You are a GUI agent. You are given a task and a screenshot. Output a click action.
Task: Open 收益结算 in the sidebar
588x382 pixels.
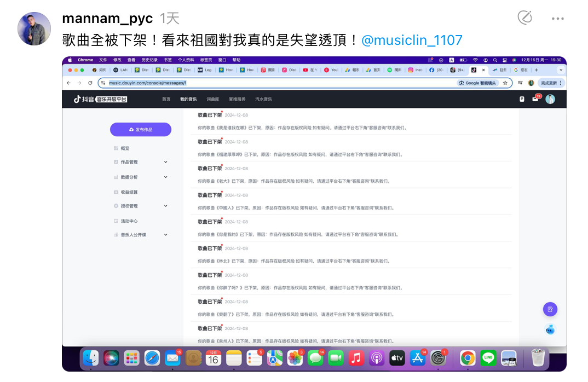pyautogui.click(x=129, y=192)
